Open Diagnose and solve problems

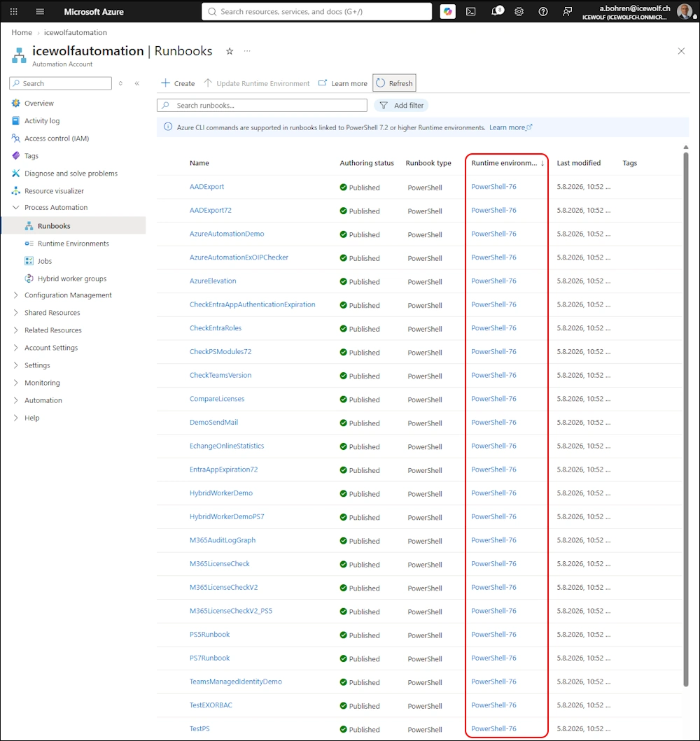(x=71, y=174)
